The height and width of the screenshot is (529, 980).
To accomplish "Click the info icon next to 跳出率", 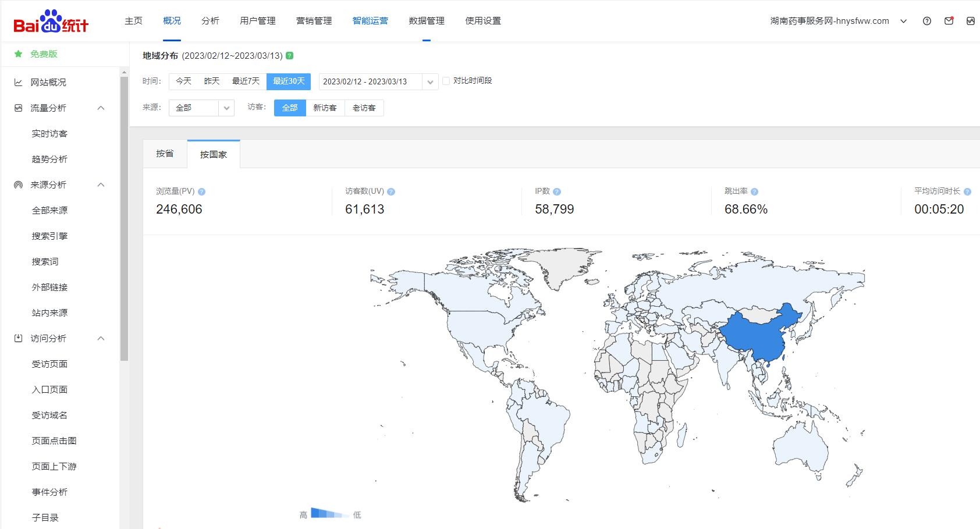I will [755, 191].
